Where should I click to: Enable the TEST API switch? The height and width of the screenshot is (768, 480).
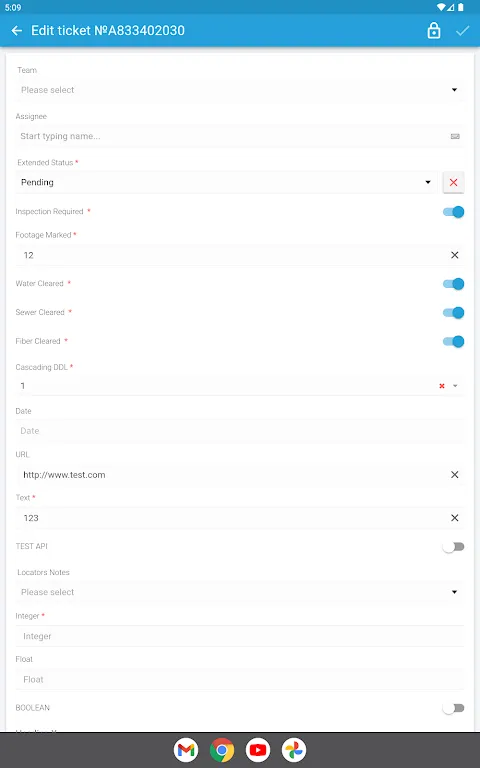click(453, 547)
